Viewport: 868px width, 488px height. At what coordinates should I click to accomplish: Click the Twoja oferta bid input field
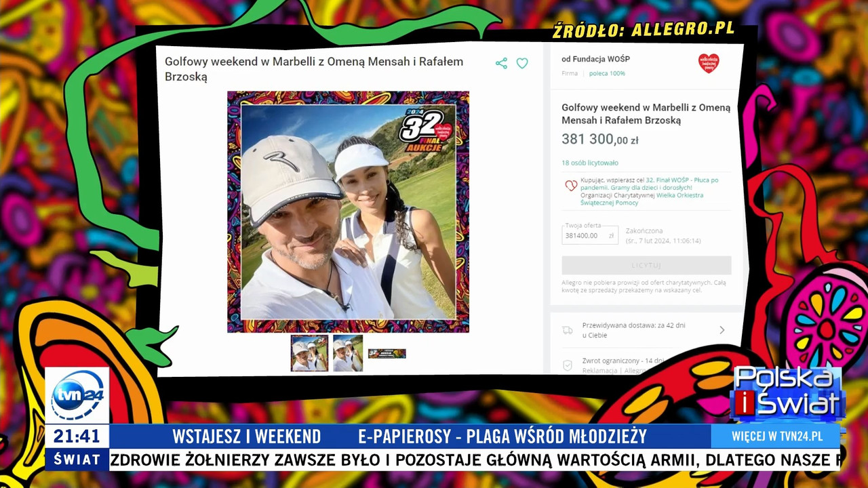pos(590,235)
